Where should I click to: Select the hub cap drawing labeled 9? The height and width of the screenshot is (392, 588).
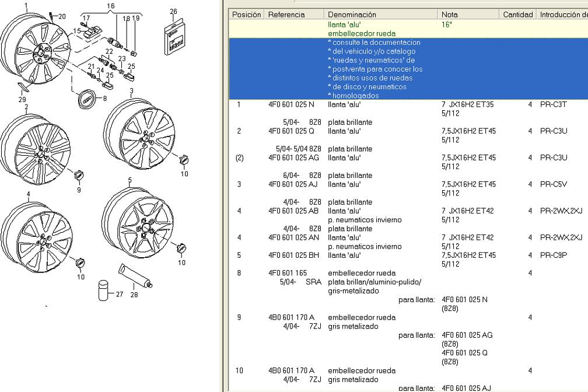79,175
